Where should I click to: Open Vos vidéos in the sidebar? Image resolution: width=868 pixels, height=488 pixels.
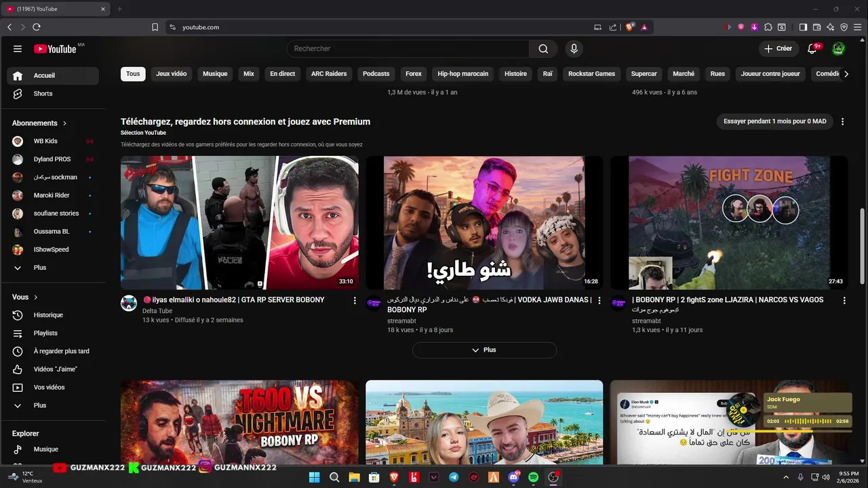(x=53, y=388)
